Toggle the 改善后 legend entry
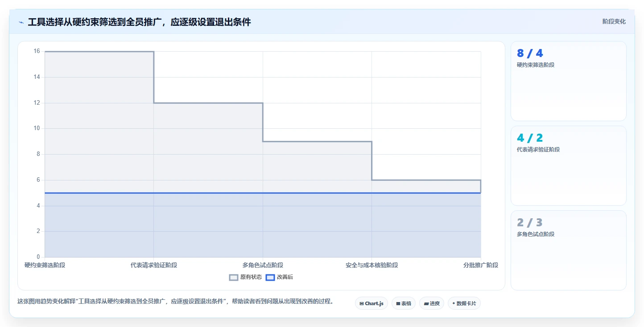Image resolution: width=644 pixels, height=327 pixels. pyautogui.click(x=279, y=277)
